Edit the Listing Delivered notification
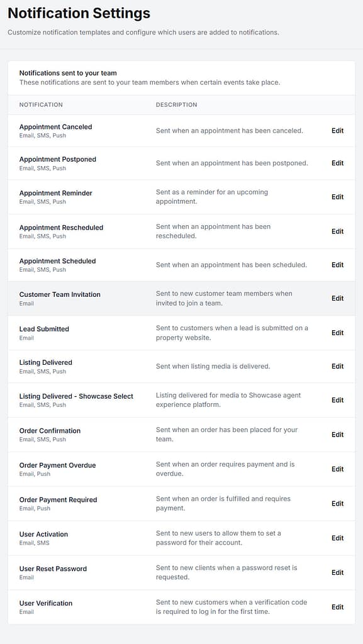 click(x=337, y=366)
